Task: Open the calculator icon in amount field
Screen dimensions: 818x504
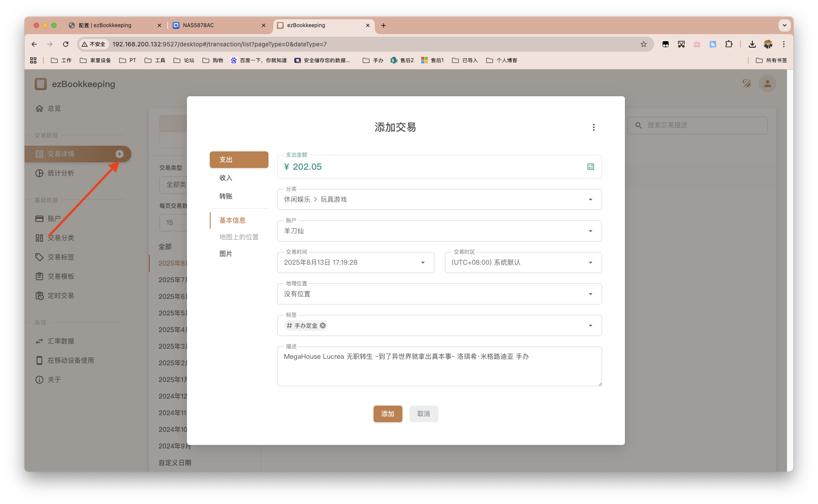Action: (590, 167)
